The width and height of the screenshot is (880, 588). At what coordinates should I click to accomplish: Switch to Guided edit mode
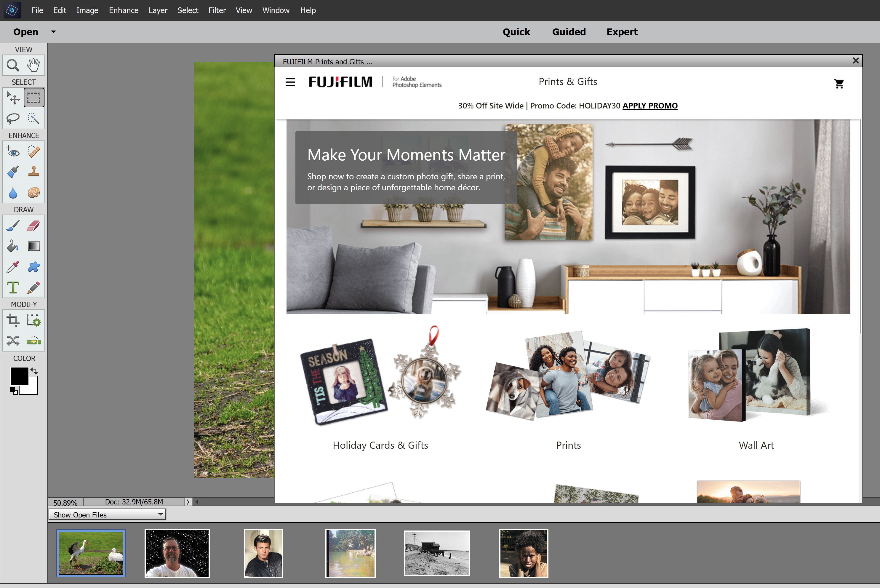(x=569, y=32)
